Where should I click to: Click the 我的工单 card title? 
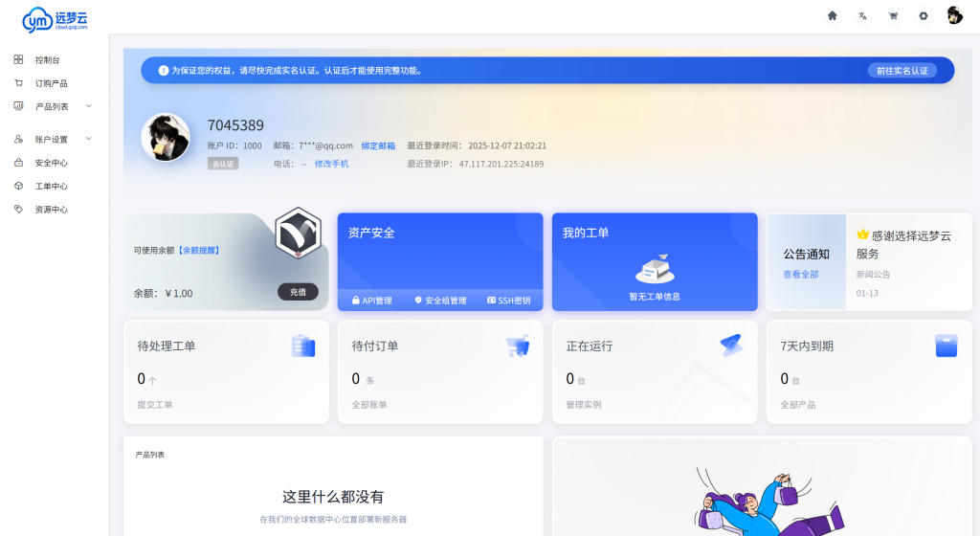click(x=586, y=233)
